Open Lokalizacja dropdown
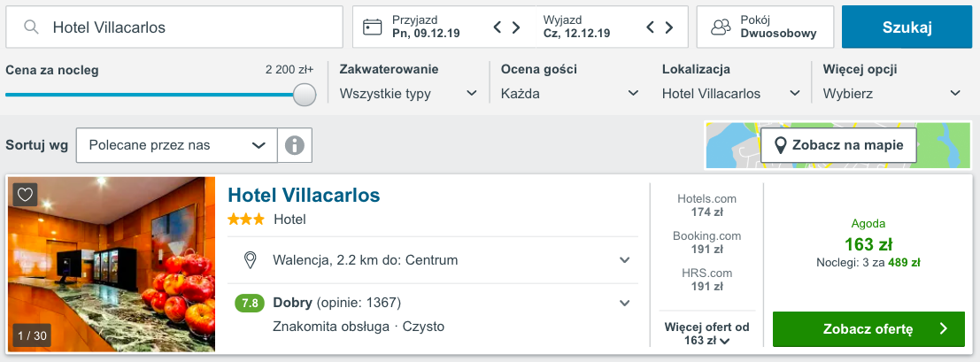 click(731, 94)
